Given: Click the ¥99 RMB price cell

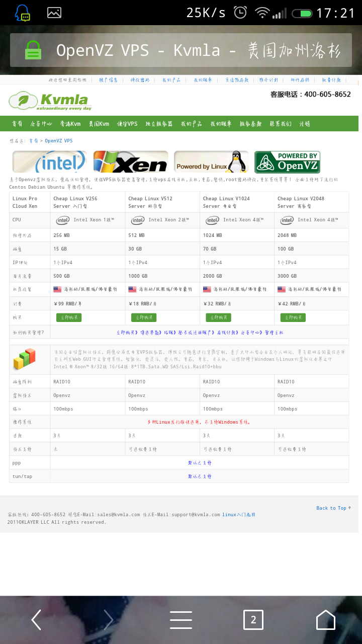Looking at the screenshot, I should [87, 303].
